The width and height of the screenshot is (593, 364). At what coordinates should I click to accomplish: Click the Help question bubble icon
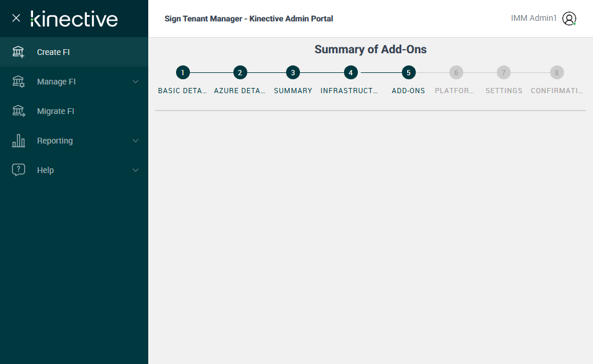pyautogui.click(x=18, y=170)
